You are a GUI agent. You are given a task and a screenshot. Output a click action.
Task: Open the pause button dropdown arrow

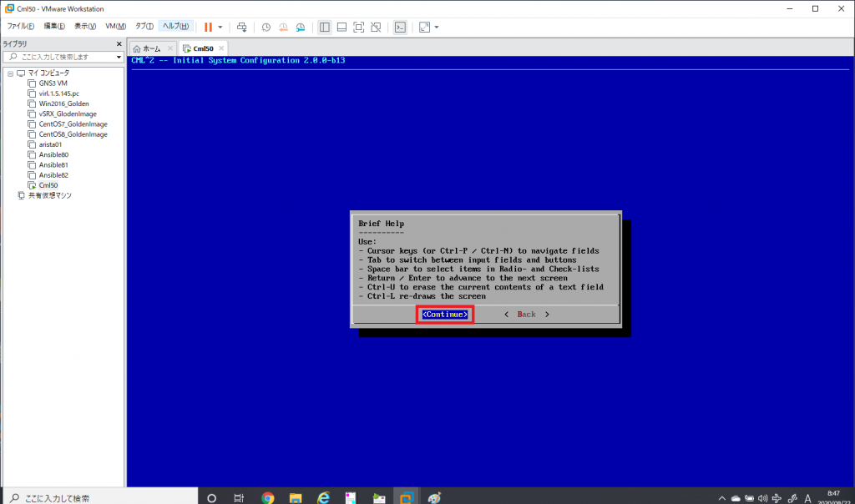click(220, 27)
